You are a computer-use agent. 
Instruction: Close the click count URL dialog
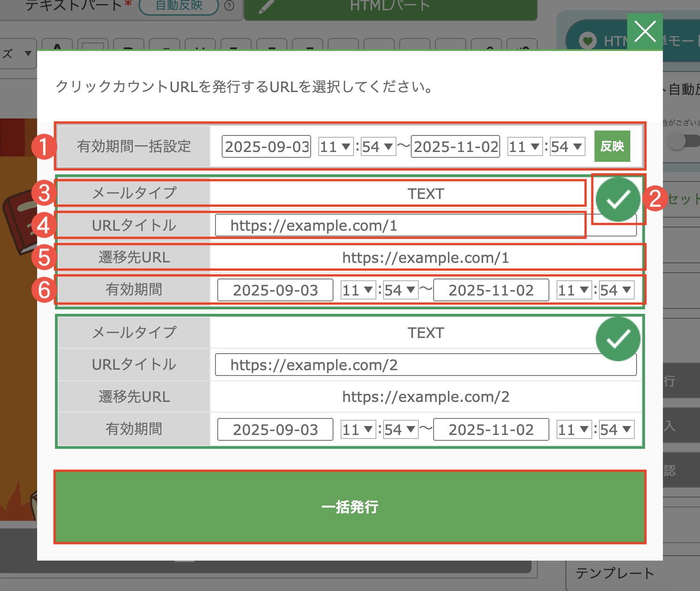coord(645,32)
